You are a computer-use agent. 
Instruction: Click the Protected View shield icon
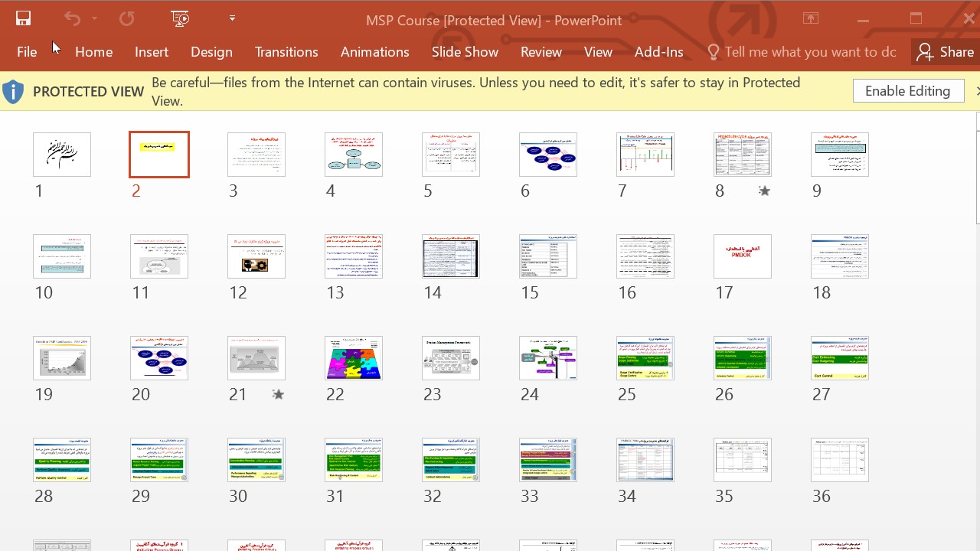point(13,92)
